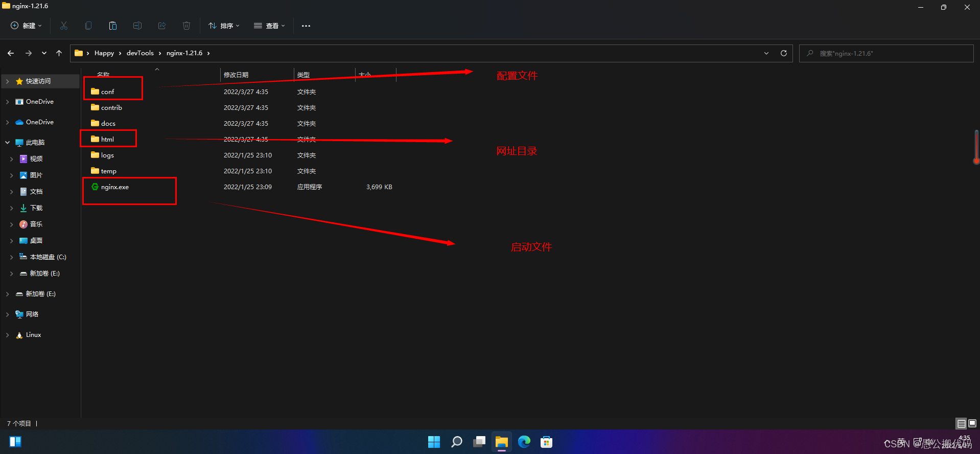The height and width of the screenshot is (454, 980).
Task: Open 文档 in sidebar
Action: pyautogui.click(x=36, y=192)
